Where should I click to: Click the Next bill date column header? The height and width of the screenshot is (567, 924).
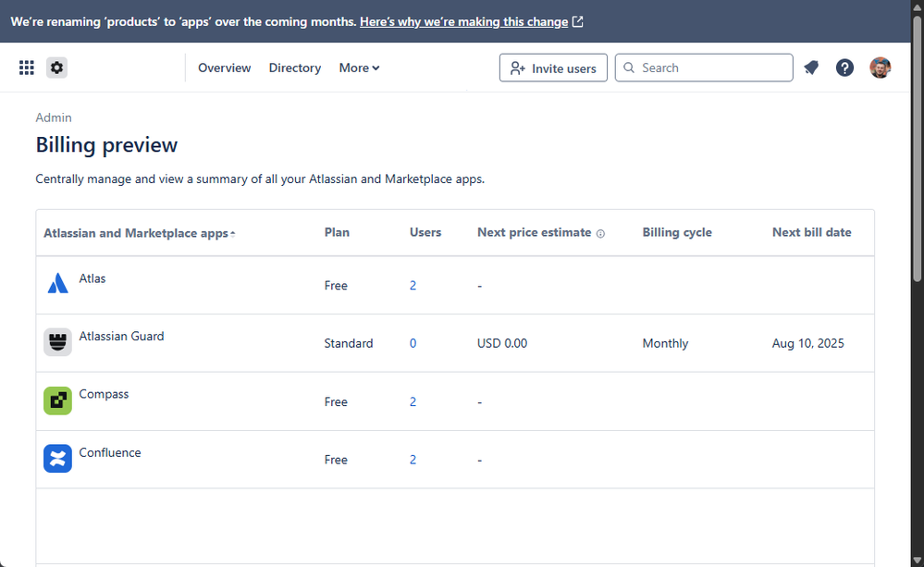(x=811, y=232)
